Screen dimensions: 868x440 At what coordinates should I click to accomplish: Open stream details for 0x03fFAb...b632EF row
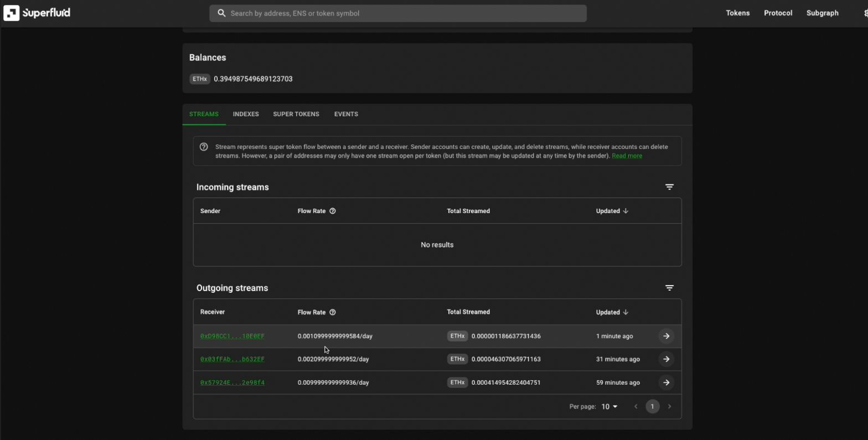[666, 359]
